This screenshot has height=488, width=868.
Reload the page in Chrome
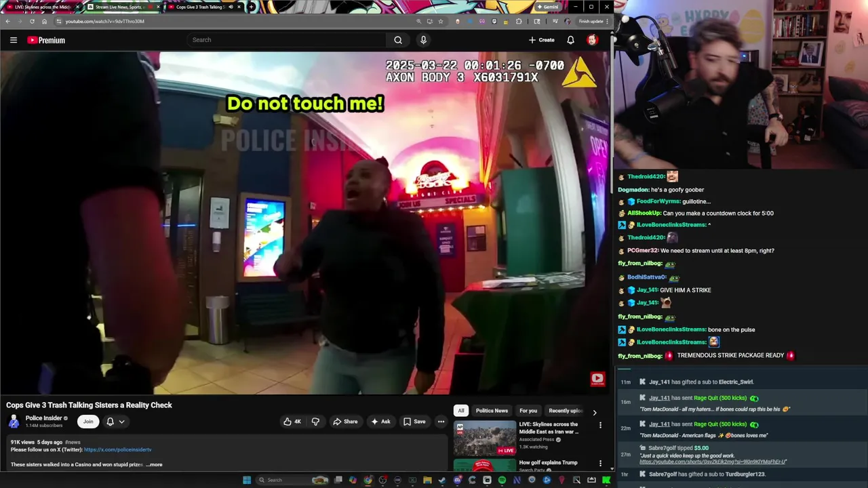pyautogui.click(x=32, y=21)
